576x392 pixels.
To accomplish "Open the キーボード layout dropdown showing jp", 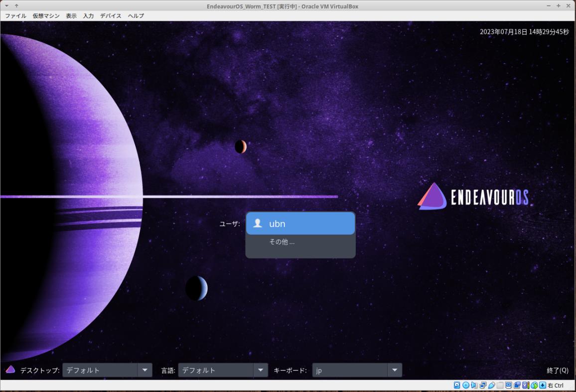I will coord(357,370).
